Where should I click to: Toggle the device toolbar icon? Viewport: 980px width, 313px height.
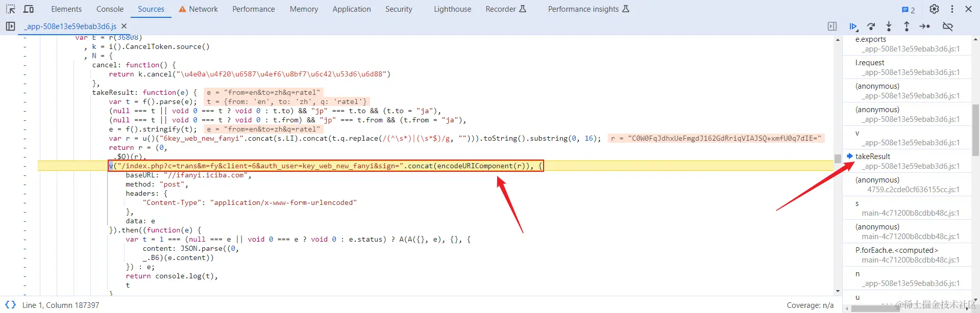29,9
